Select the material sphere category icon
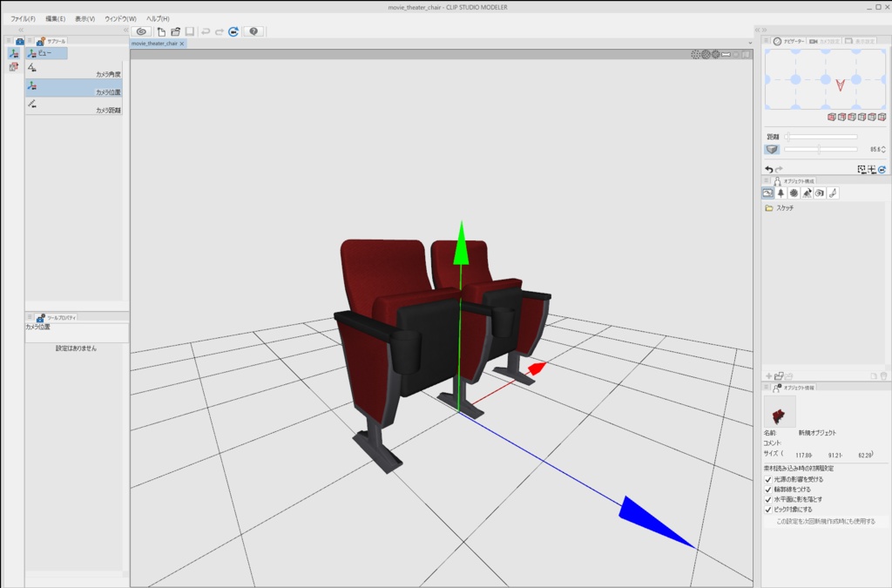The image size is (892, 588). (x=794, y=193)
